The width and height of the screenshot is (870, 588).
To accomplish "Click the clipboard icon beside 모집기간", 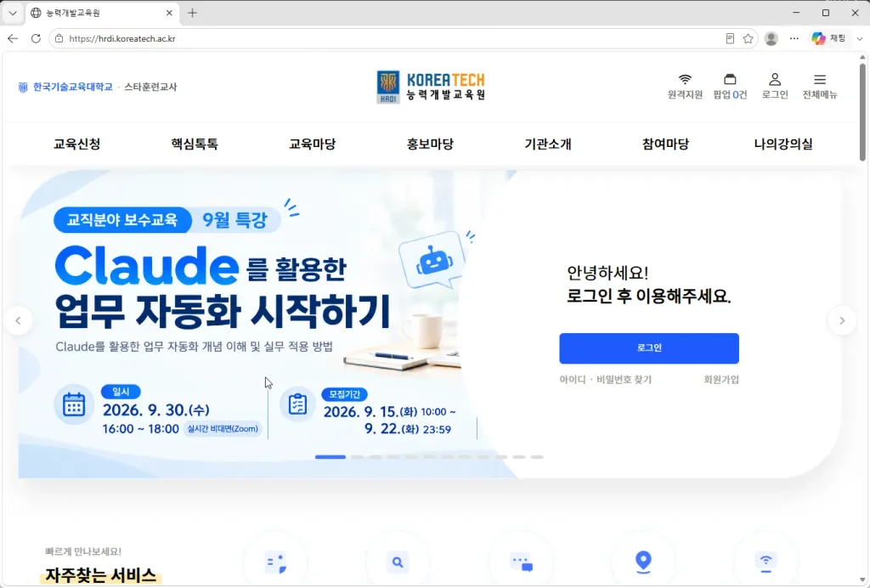I will (x=297, y=404).
